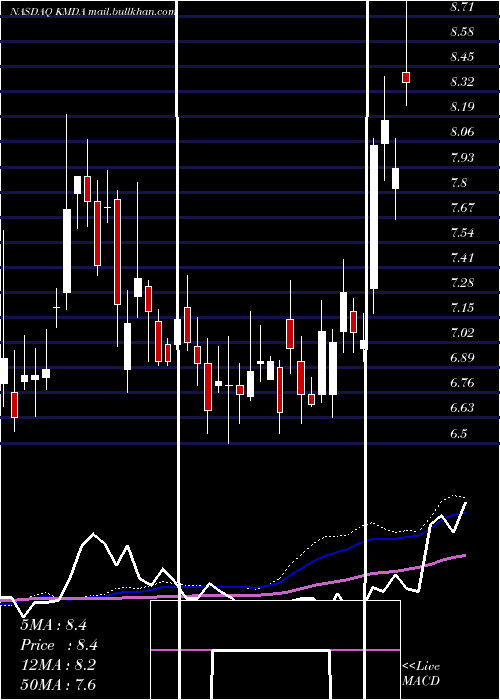Screen dimensions: 500x700
Task: Click the Price : 8.4 readout
Action: pyautogui.click(x=59, y=645)
